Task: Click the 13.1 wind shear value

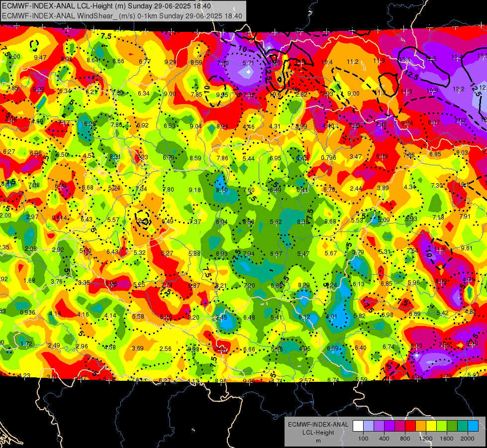Action: [404, 59]
